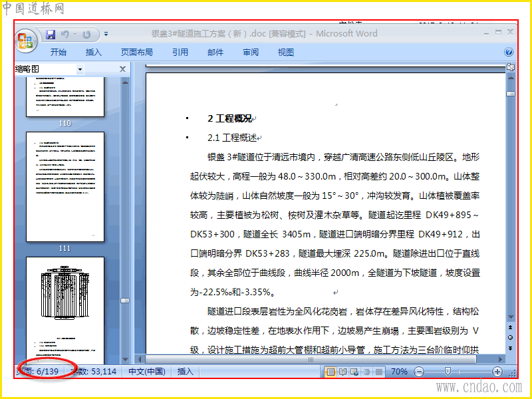Screen dimensions: 532x399
Task: Click the title bar restore button
Action: [x=498, y=32]
